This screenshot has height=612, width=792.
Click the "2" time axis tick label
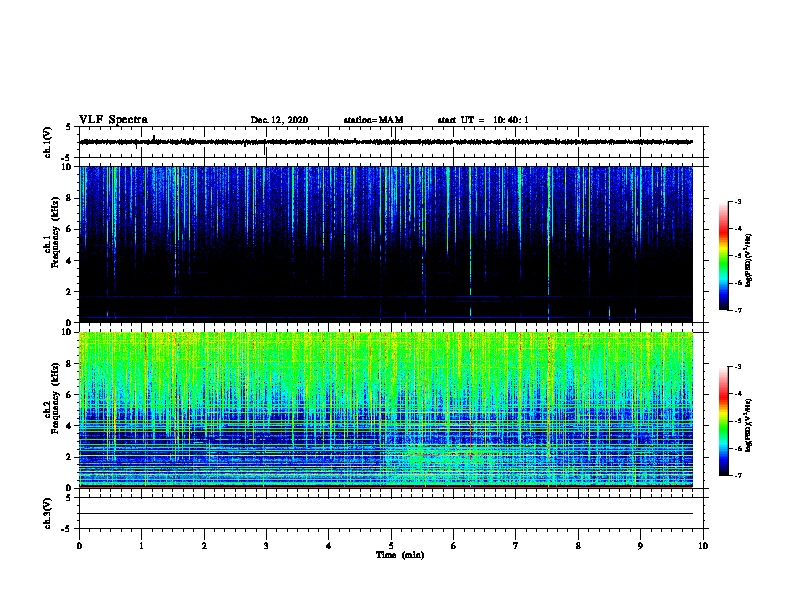click(x=204, y=546)
